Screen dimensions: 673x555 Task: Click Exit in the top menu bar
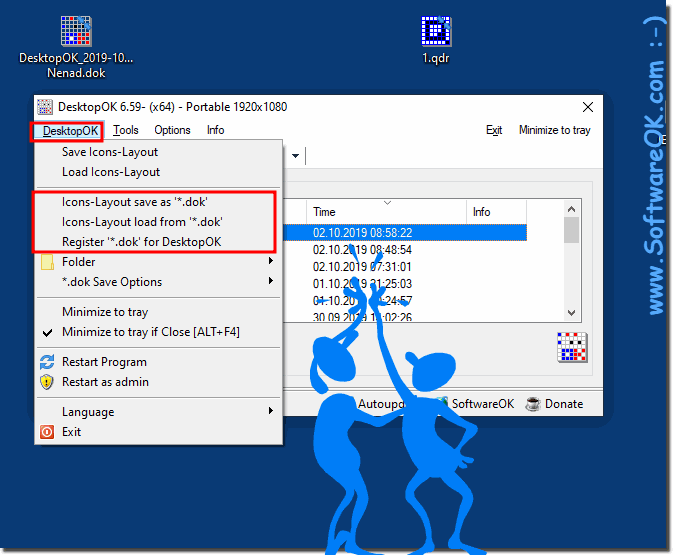coord(494,130)
